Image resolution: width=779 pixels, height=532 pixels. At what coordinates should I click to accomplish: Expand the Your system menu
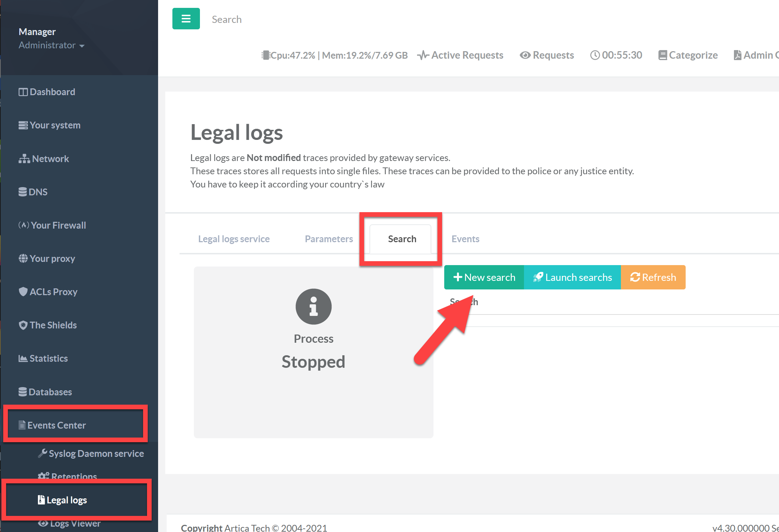point(49,125)
